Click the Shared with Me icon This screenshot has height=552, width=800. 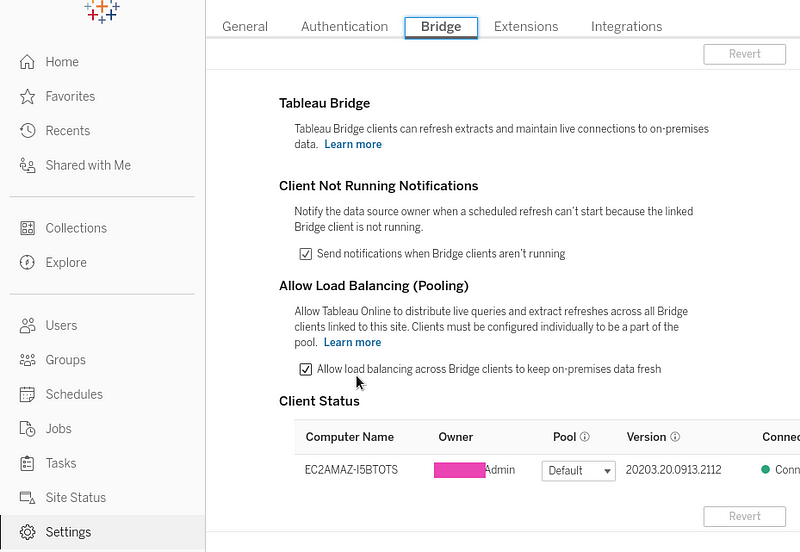click(x=27, y=165)
